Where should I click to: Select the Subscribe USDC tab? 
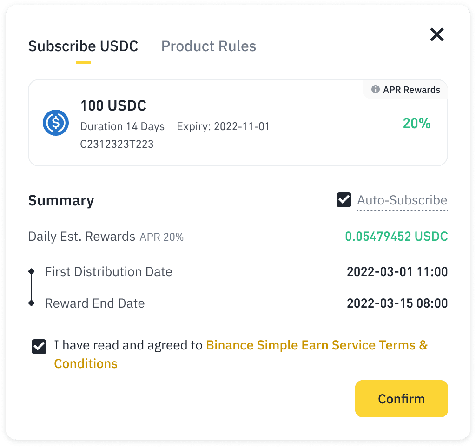pyautogui.click(x=83, y=46)
